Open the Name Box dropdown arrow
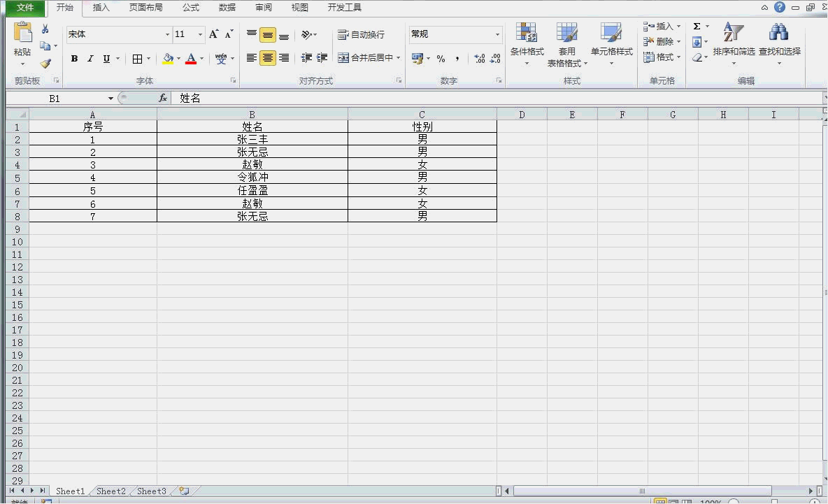The width and height of the screenshot is (828, 504). click(110, 99)
